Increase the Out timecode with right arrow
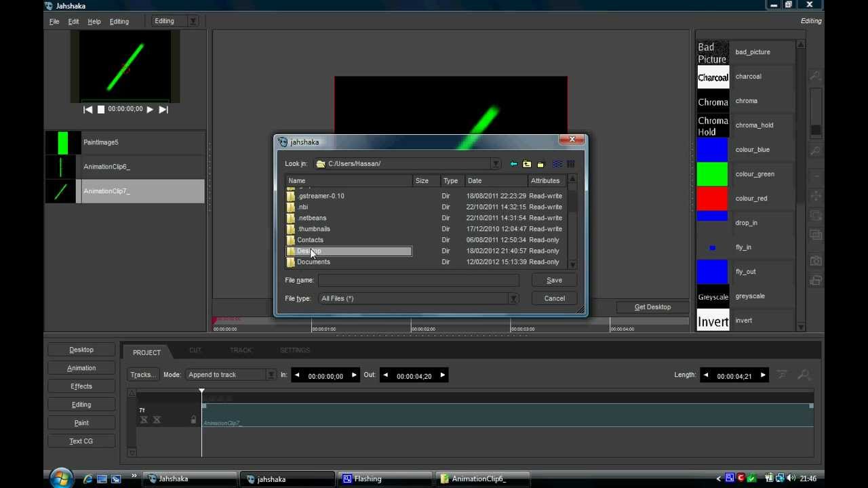Viewport: 868px width, 488px height. 442,375
